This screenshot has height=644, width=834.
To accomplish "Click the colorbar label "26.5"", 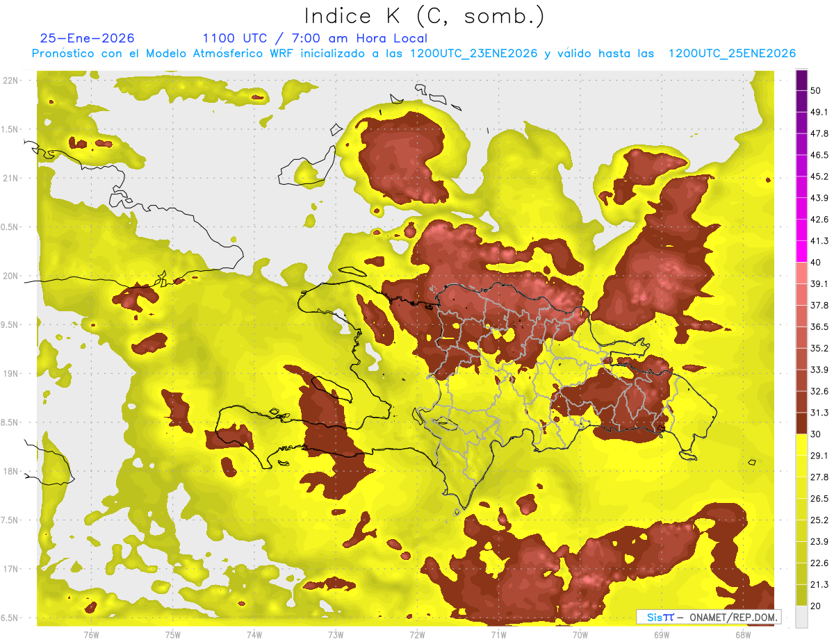I will (819, 499).
